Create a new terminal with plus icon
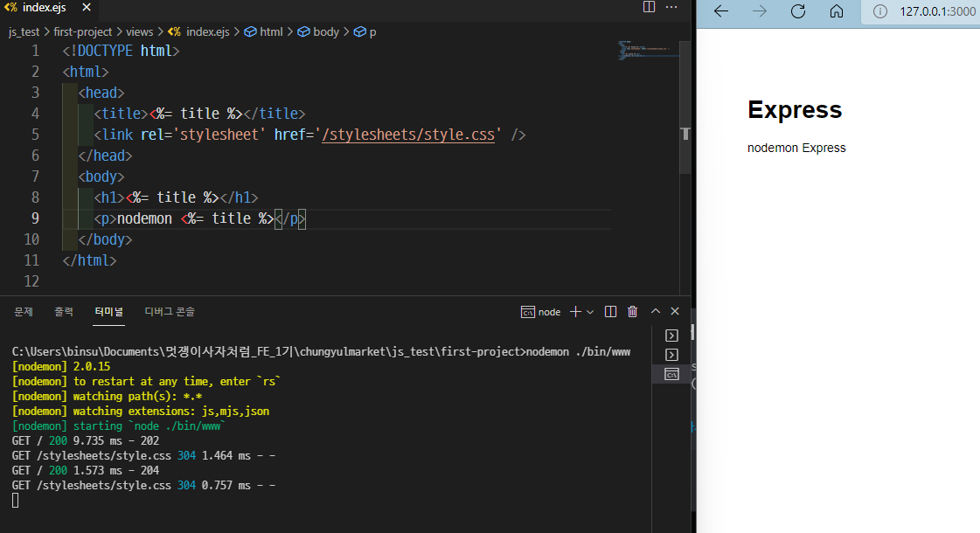980x533 pixels. (575, 312)
